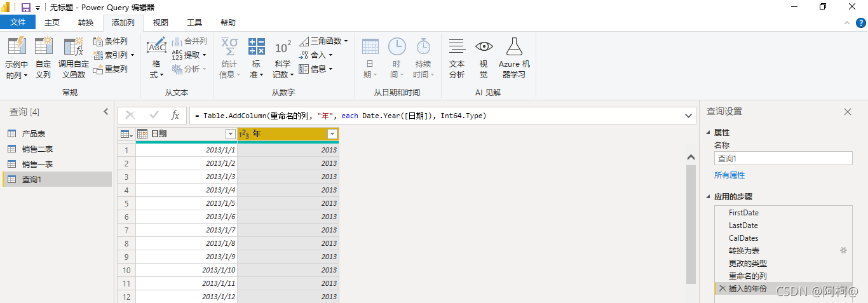868x303 pixels.
Task: Select the 销售二表 query
Action: tap(57, 149)
